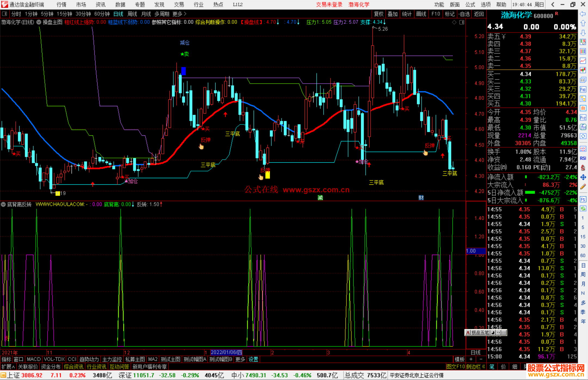Click the RSI indicator icon in the sidebar
The height and width of the screenshot is (380, 588).
click(x=583, y=158)
